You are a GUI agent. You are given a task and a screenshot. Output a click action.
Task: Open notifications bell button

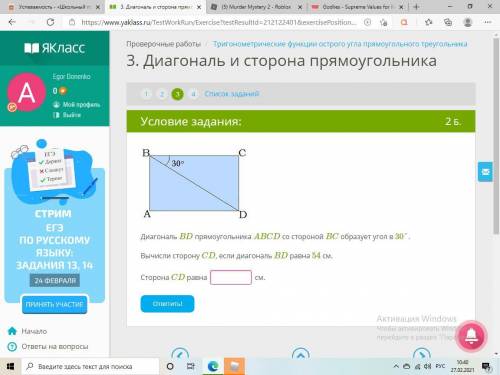pyautogui.click(x=471, y=336)
